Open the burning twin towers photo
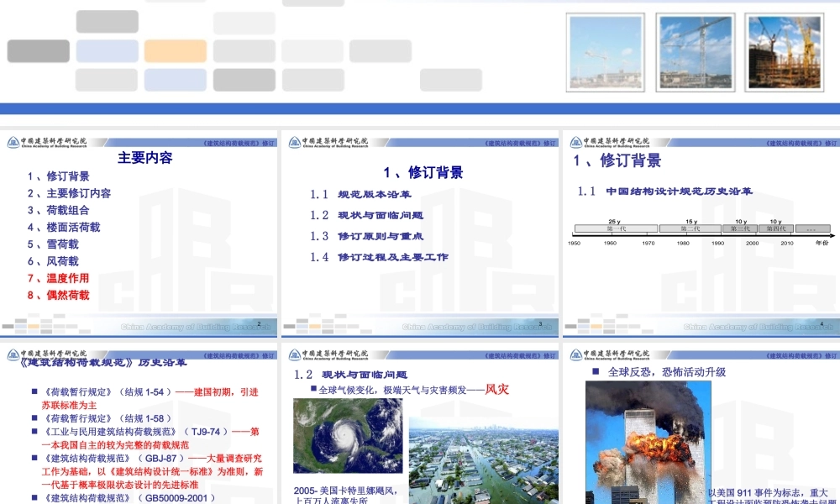This screenshot has height=504, width=840. coord(648,443)
